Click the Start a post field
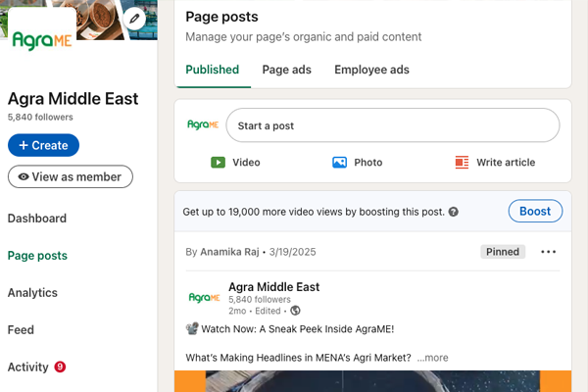Image resolution: width=588 pixels, height=392 pixels. coord(392,125)
